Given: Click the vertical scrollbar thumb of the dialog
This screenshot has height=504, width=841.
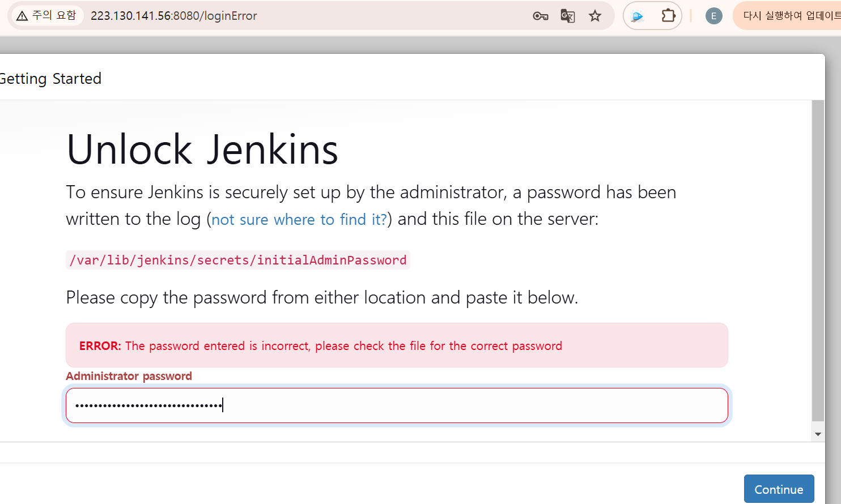Looking at the screenshot, I should [818, 261].
